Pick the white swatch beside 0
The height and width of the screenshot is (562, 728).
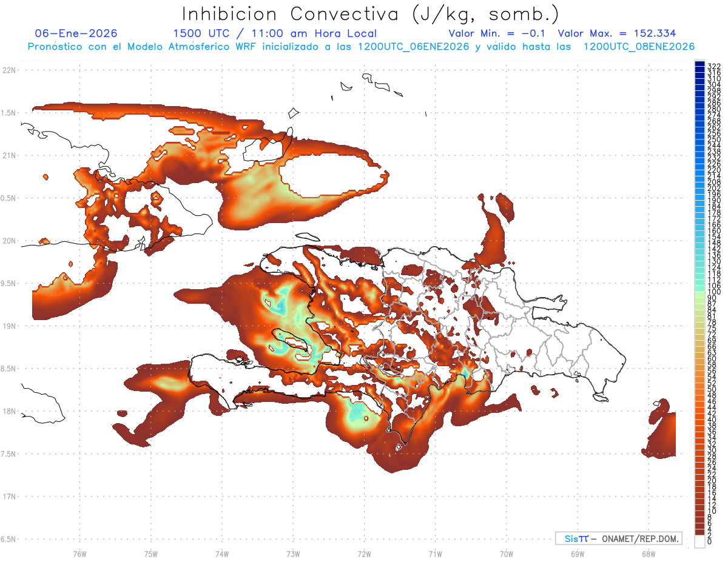click(x=699, y=543)
